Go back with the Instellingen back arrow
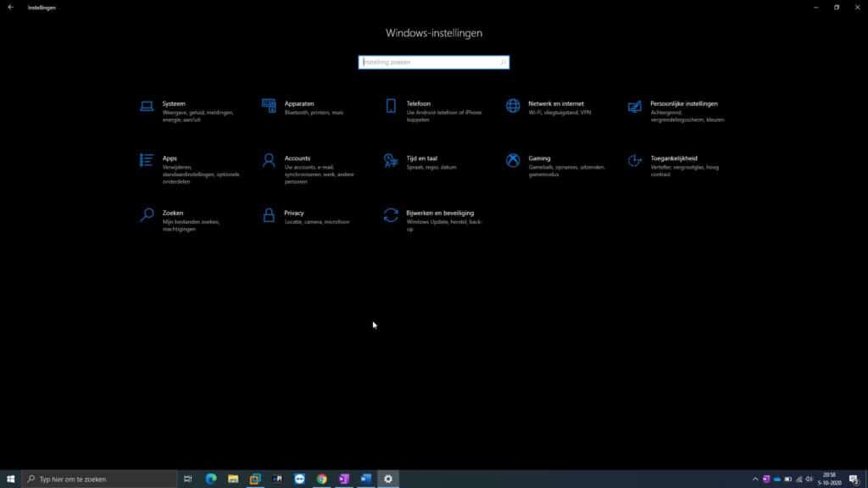 pos(10,7)
